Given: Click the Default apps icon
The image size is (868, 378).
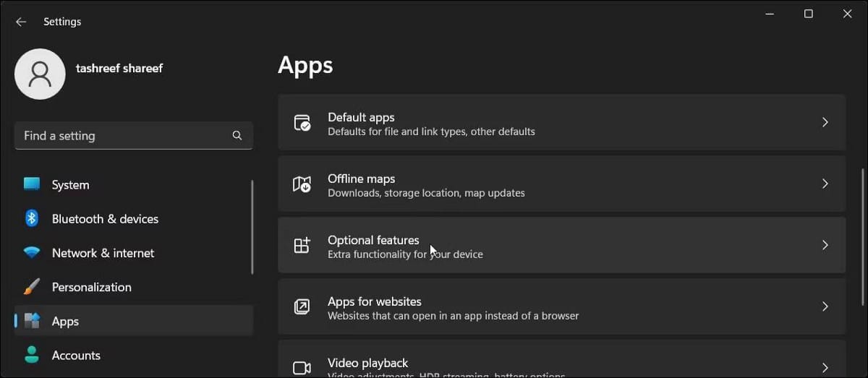Looking at the screenshot, I should pyautogui.click(x=302, y=123).
